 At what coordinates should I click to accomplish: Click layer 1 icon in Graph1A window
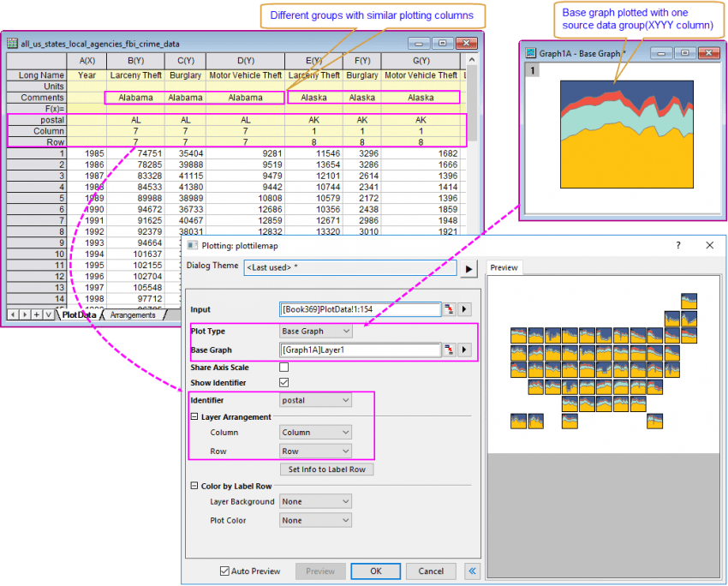point(533,70)
